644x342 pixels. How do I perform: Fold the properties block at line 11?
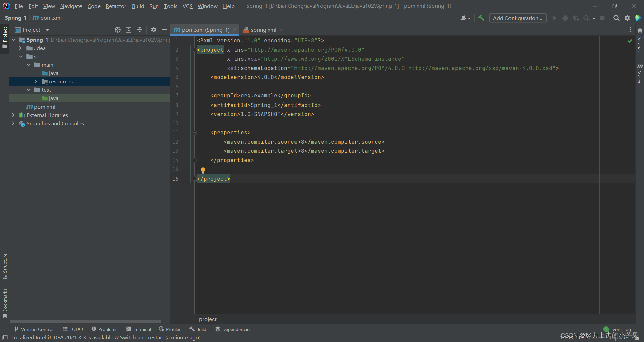tap(195, 133)
